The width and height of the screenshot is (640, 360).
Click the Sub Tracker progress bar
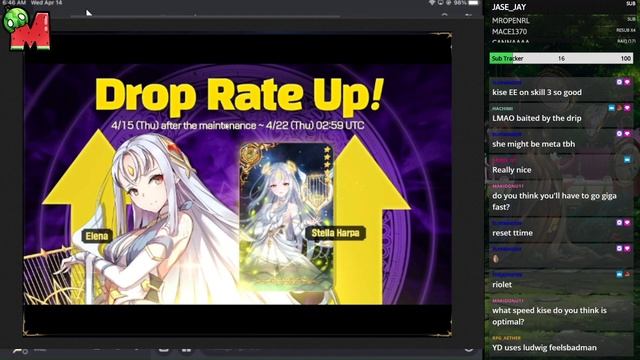pyautogui.click(x=561, y=58)
